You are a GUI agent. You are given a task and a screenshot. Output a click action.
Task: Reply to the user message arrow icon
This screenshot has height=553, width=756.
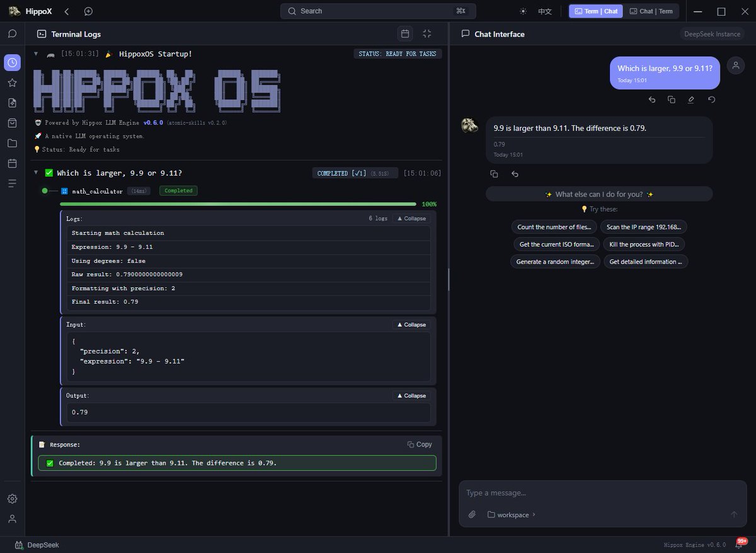click(652, 100)
